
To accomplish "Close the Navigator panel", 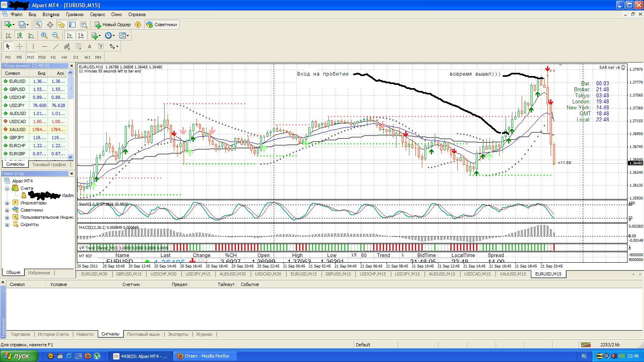I will pos(72,173).
